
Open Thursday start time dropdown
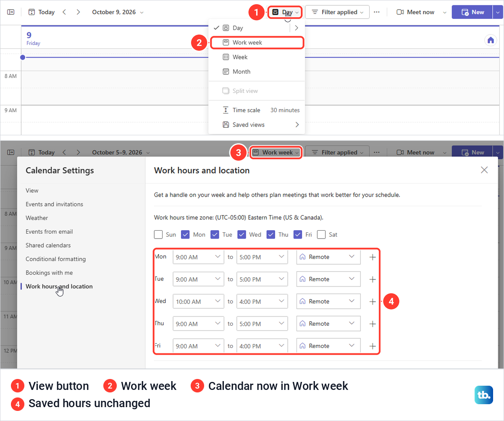click(198, 324)
